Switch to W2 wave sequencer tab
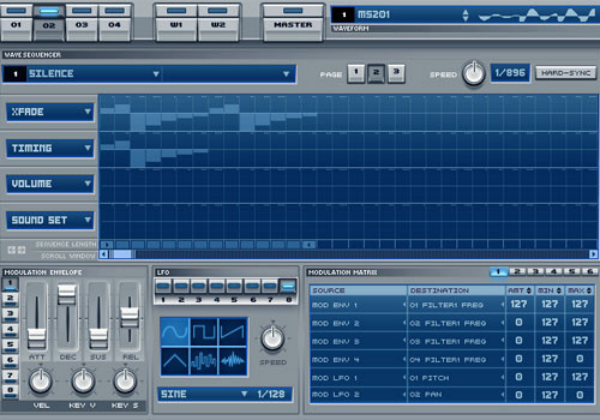The width and height of the screenshot is (600, 420). click(x=218, y=22)
